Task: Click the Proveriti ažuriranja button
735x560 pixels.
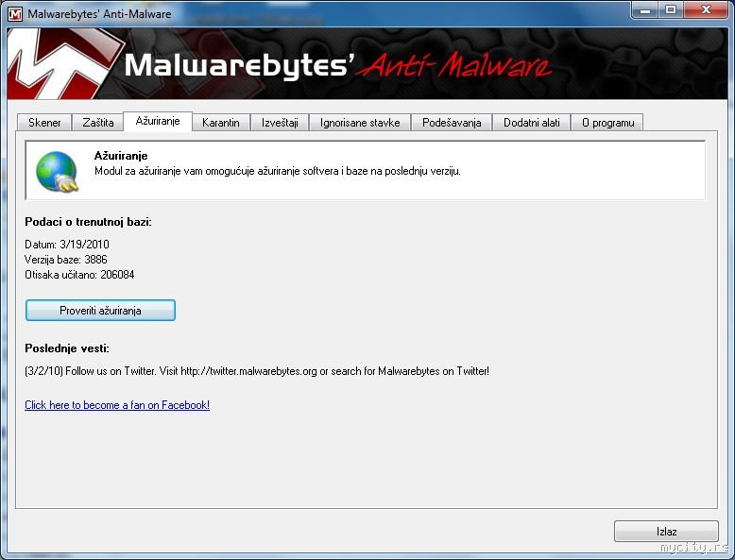Action: pos(100,311)
